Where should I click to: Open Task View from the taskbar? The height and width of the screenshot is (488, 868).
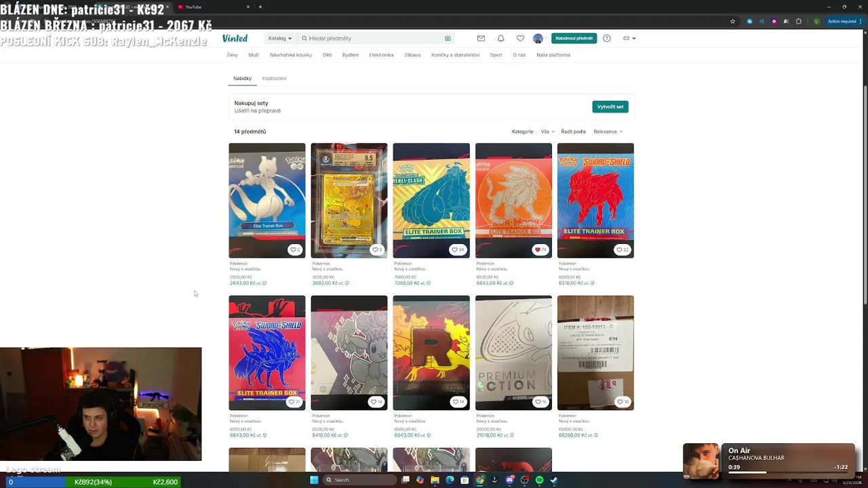pyautogui.click(x=405, y=480)
